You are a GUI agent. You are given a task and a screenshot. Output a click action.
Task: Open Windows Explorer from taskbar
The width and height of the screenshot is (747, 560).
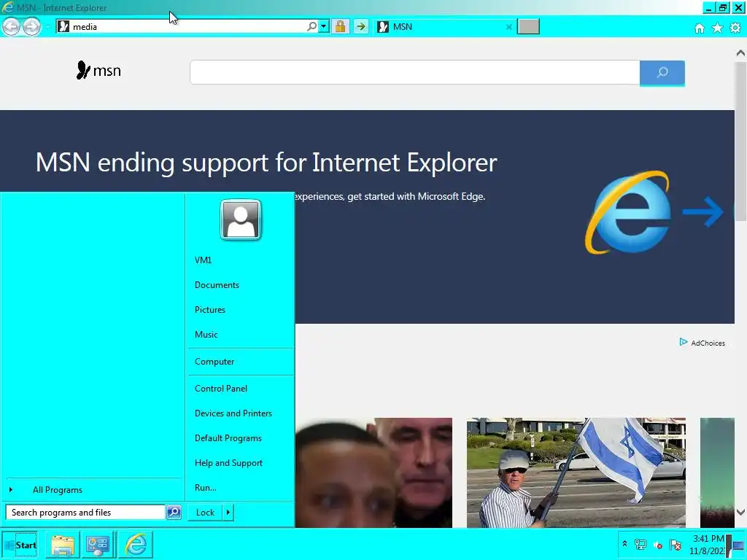point(63,545)
